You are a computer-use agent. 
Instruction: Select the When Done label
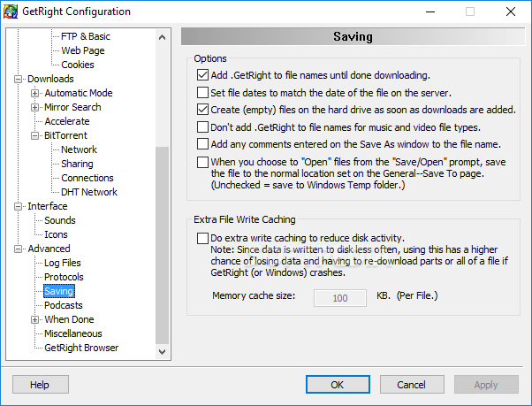click(69, 319)
